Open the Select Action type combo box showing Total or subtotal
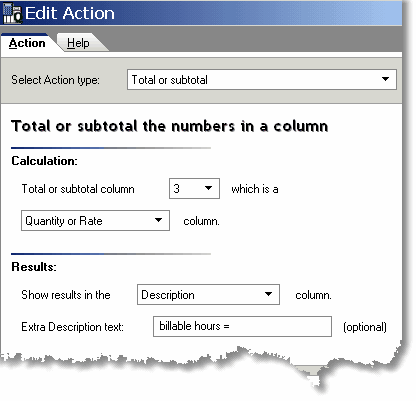Viewport: 416px width, 401px height. click(262, 80)
